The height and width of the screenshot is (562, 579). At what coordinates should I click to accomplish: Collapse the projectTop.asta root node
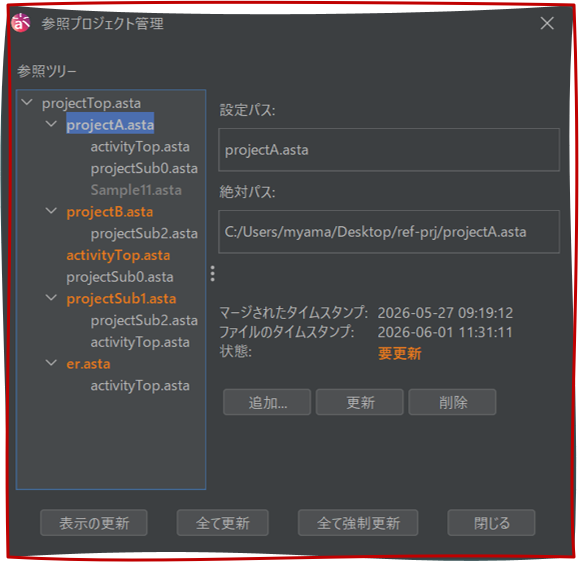[x=27, y=102]
